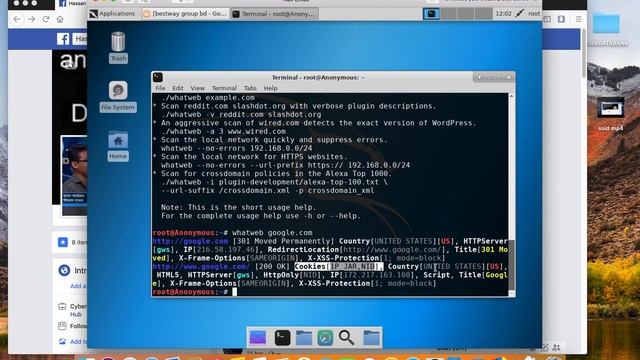
Task: Open the Home folder desktop icon
Action: tap(118, 145)
